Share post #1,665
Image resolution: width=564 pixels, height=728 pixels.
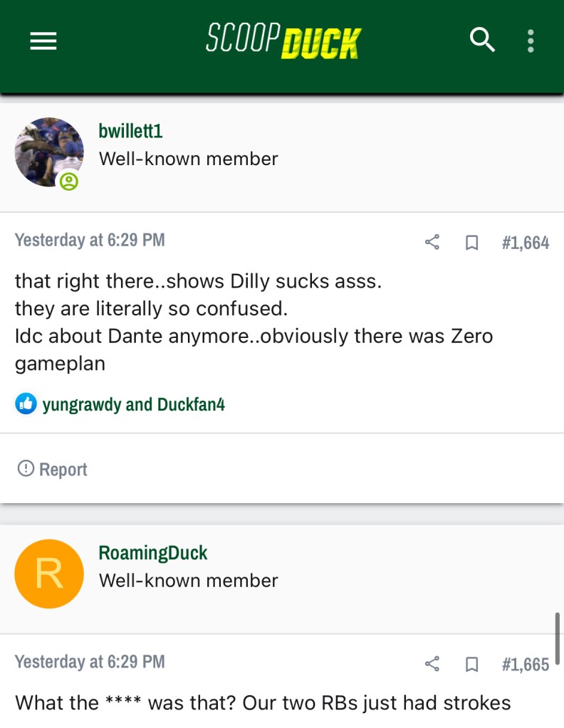pyautogui.click(x=432, y=665)
